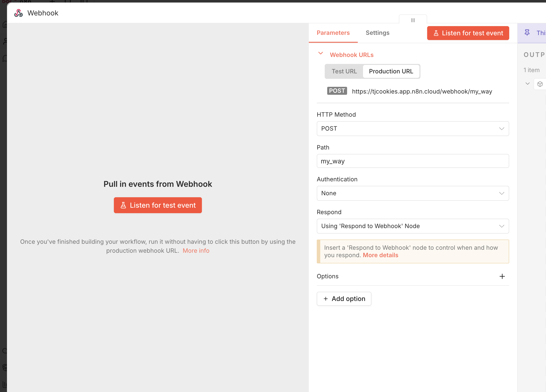The image size is (546, 392).
Task: Click the plus icon next to Options
Action: [502, 276]
